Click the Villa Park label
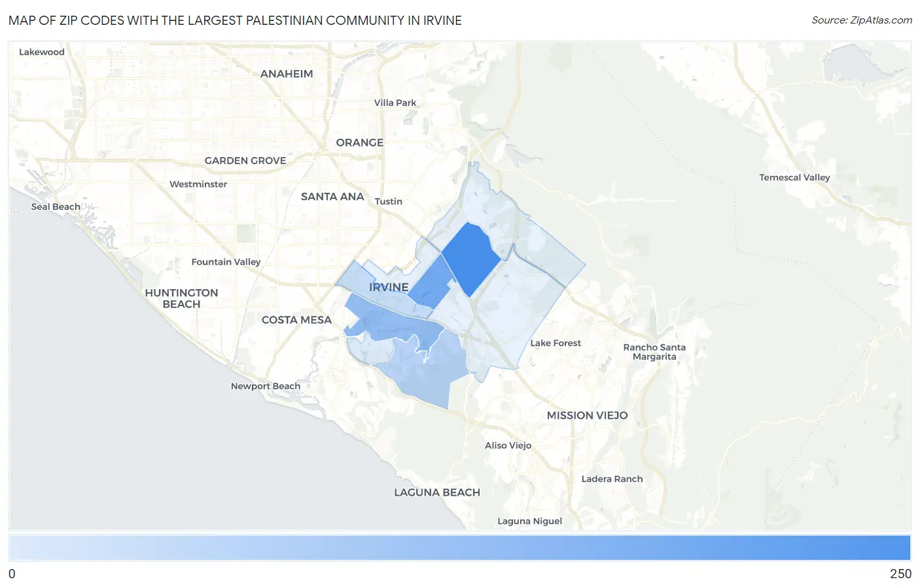920x588 pixels. pos(395,103)
